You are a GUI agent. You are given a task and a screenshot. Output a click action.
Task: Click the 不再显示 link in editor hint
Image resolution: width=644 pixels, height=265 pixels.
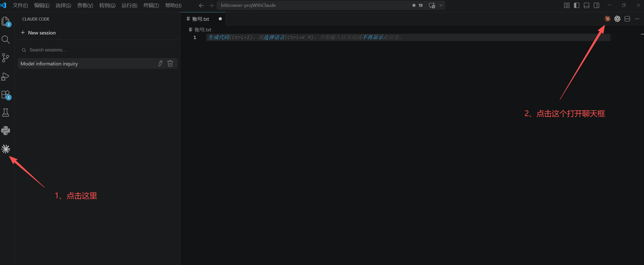[x=373, y=38]
